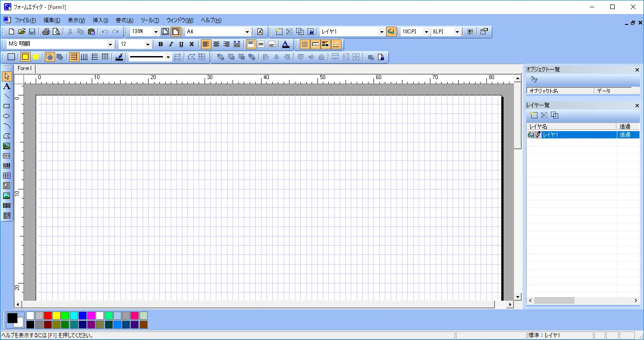The image size is (644, 340).
Task: Open the zoom 130% dropdown
Action: [156, 32]
